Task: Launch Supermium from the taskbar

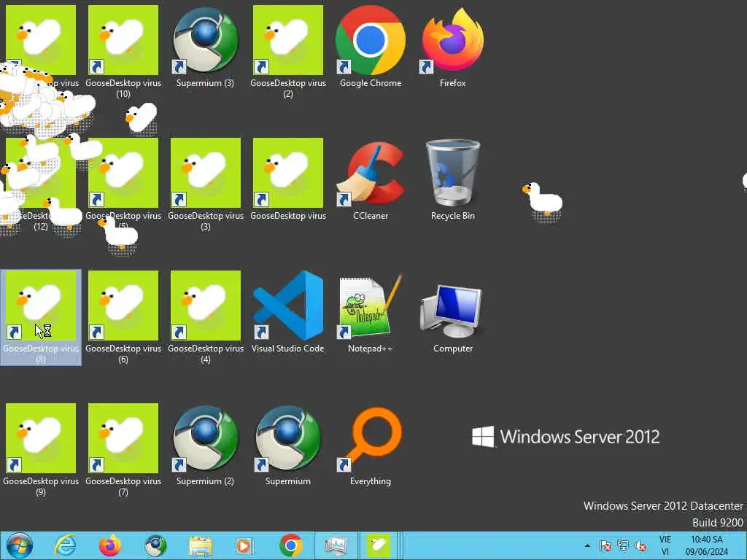Action: (155, 545)
